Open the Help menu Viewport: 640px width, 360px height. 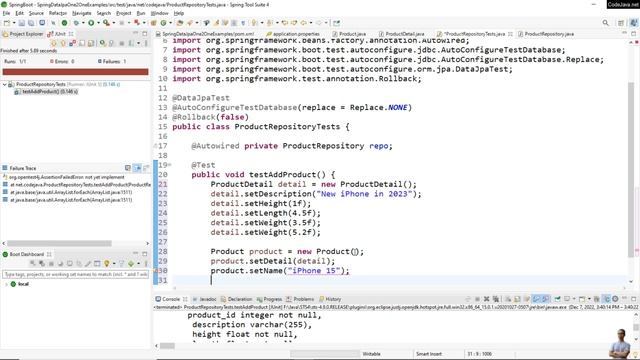click(179, 13)
